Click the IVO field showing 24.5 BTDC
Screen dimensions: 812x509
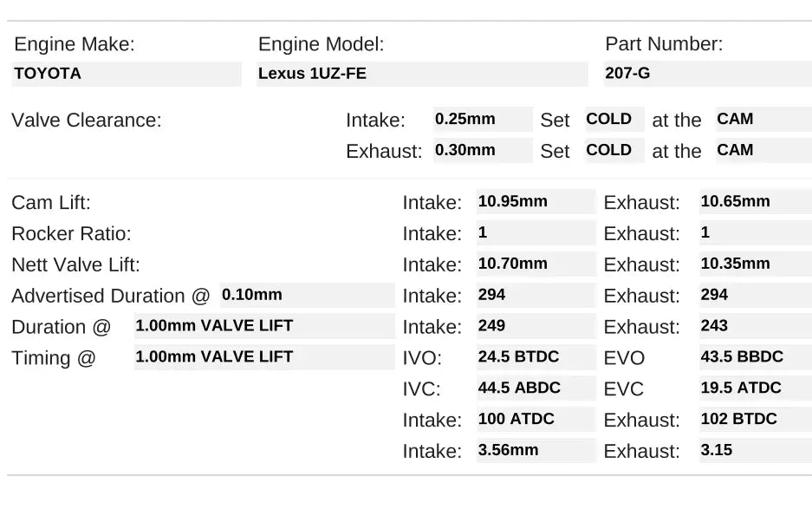[x=536, y=357]
